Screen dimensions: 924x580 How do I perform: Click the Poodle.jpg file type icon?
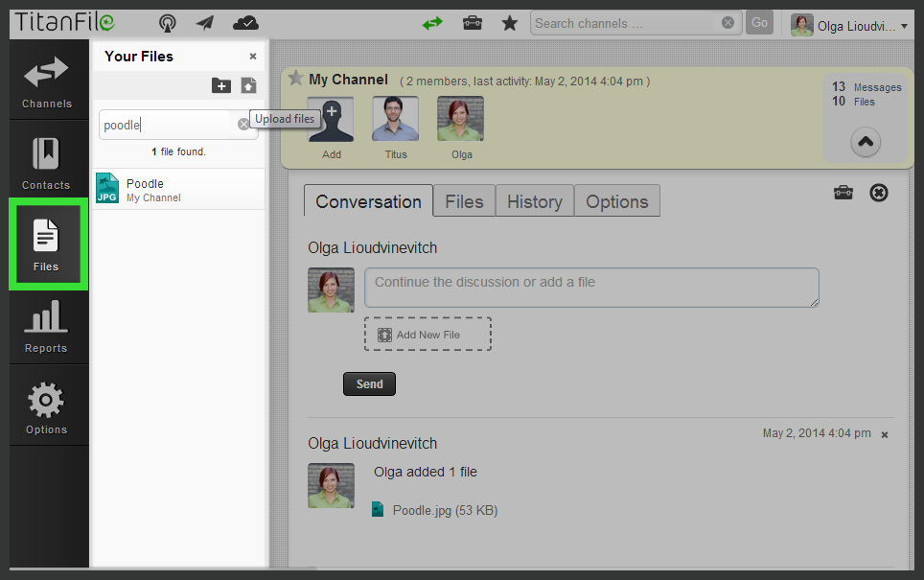378,509
